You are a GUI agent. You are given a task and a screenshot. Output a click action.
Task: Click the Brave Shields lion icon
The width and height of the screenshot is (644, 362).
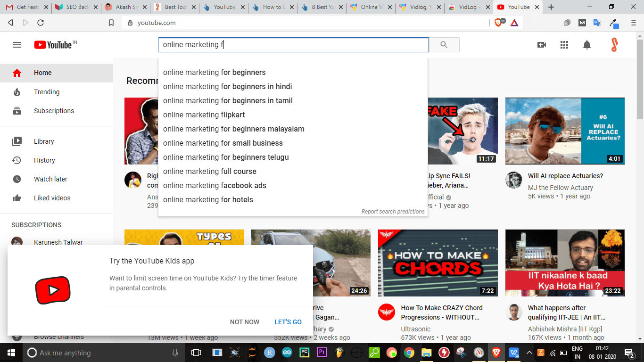pos(498,22)
